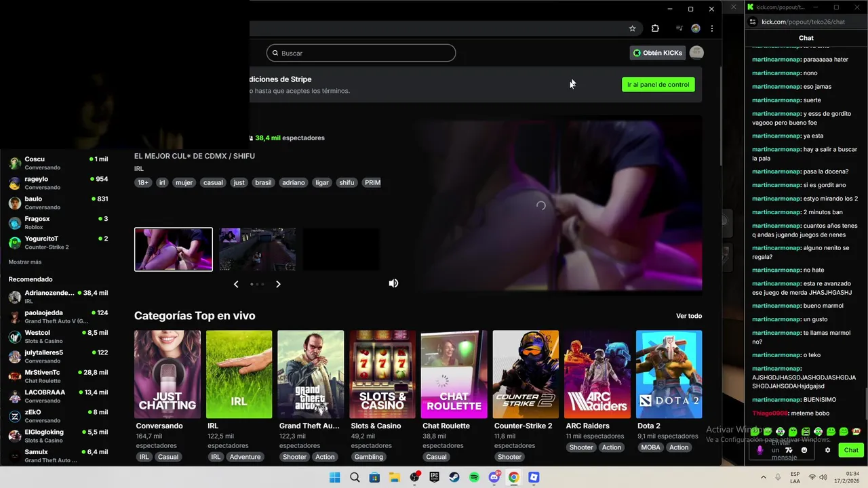Screen dimensions: 868x488
Task: Open Kick user avatar menu
Action: [x=696, y=53]
